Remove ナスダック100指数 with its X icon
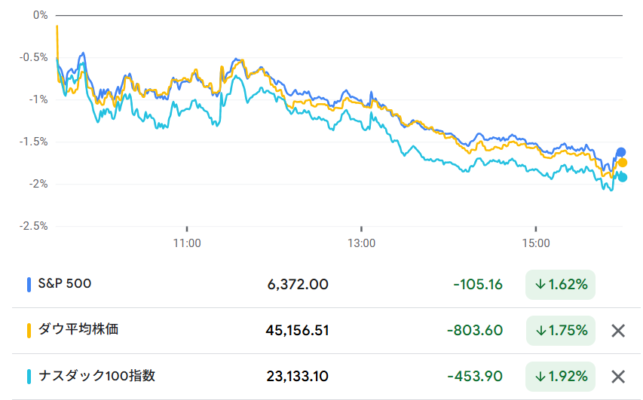Image resolution: width=643 pixels, height=400 pixels. pos(618,377)
